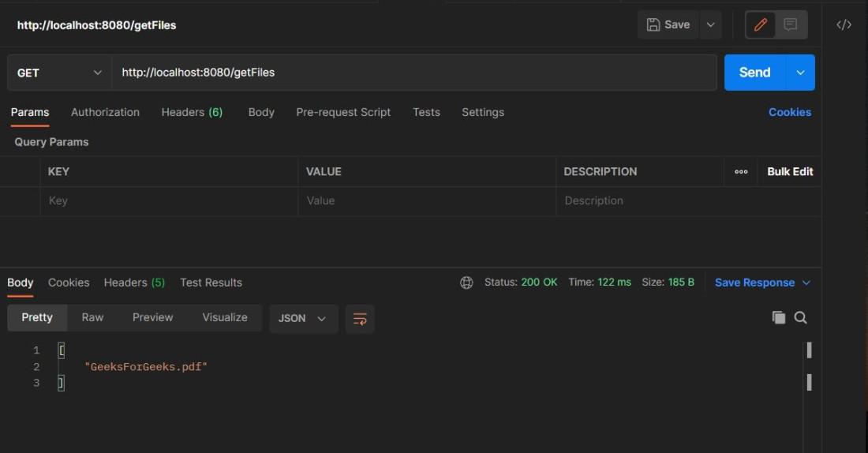
Task: Click the Size 185 B value
Action: 681,282
